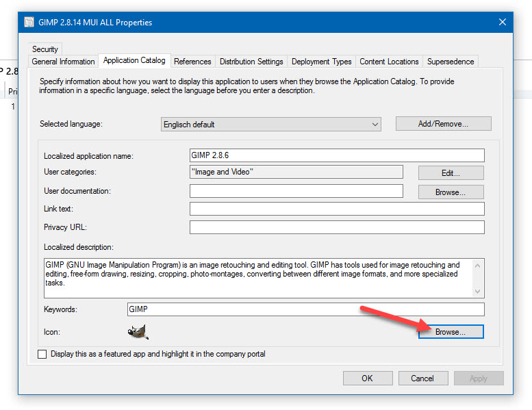
Task: Click the description scrollbar up arrow
Action: coord(478,266)
